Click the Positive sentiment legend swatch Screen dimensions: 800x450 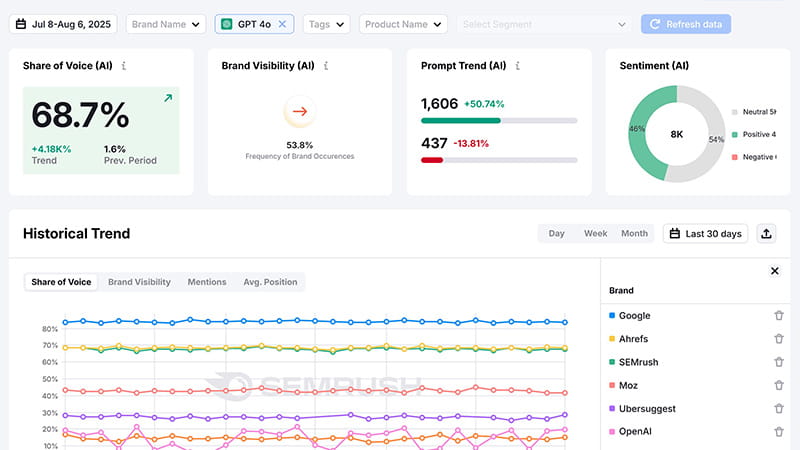click(x=735, y=135)
